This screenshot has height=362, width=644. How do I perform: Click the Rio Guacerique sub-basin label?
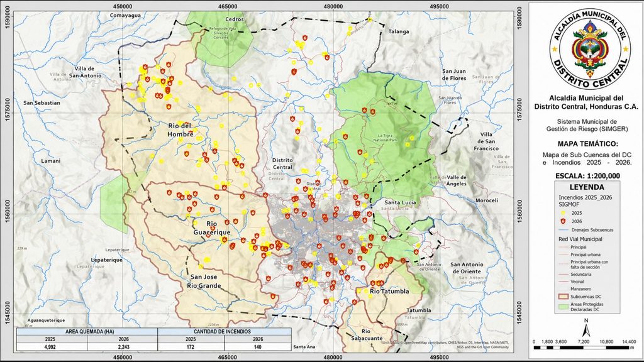coord(212,228)
